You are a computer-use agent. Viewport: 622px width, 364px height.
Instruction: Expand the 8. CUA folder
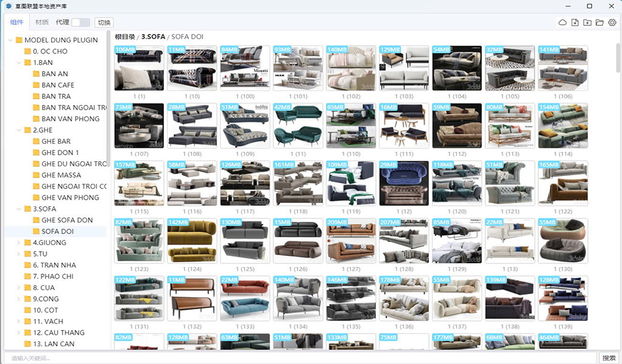point(19,288)
